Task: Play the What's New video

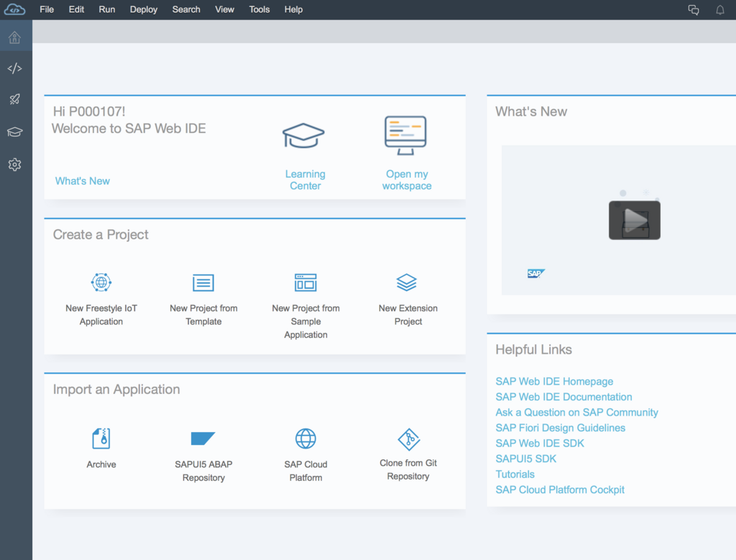Action: [634, 220]
